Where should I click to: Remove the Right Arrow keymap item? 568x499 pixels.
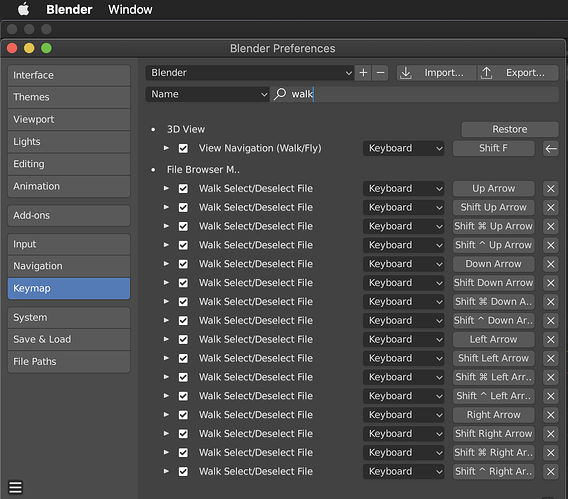click(x=551, y=415)
